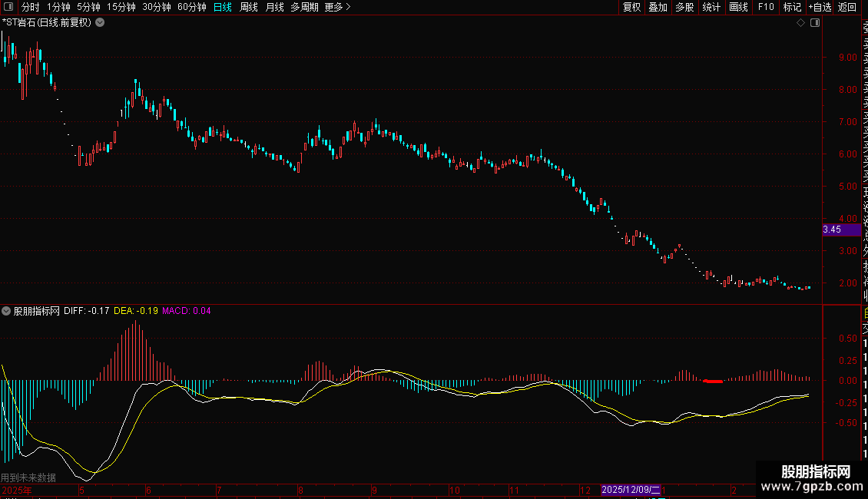
Task: Click the month 9 timeline label
Action: tap(374, 490)
